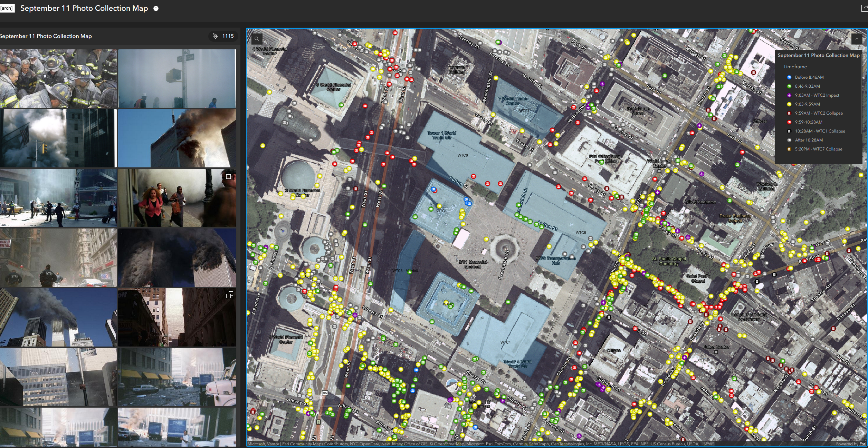The width and height of the screenshot is (868, 448).
Task: Click 'School For Young Performers' map label
Action: click(749, 317)
